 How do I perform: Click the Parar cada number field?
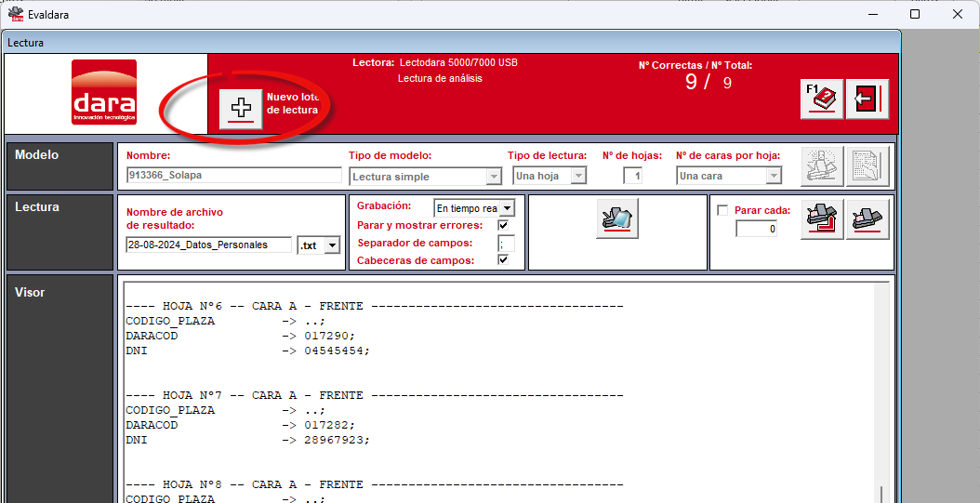click(x=756, y=230)
